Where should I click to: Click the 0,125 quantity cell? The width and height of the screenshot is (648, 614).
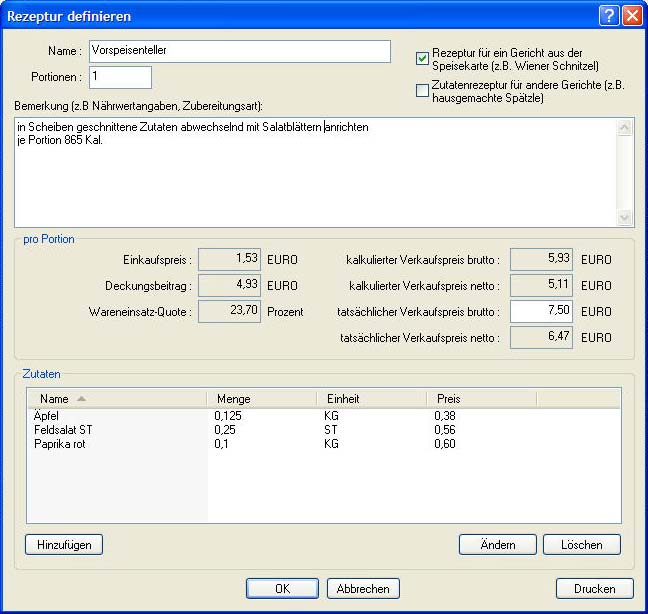[x=228, y=416]
